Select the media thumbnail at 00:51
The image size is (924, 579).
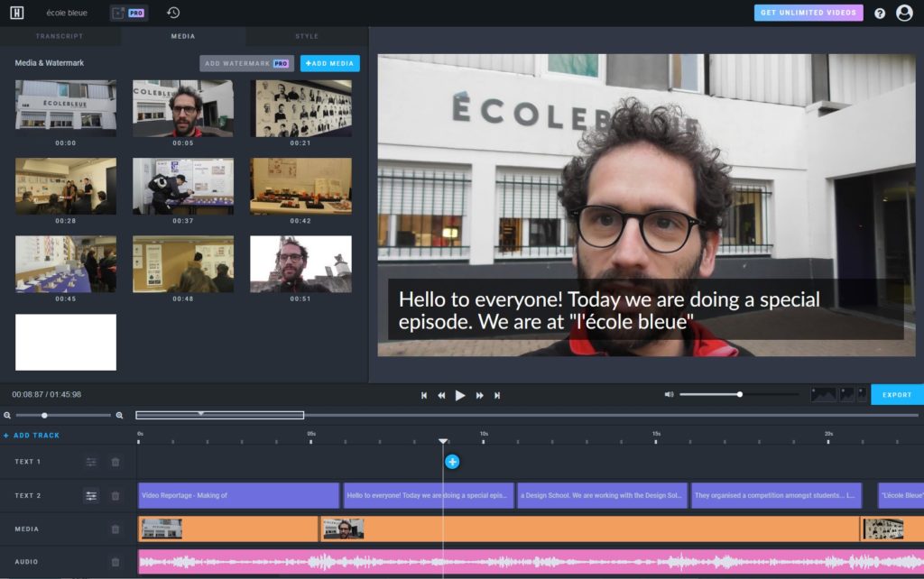coord(300,264)
